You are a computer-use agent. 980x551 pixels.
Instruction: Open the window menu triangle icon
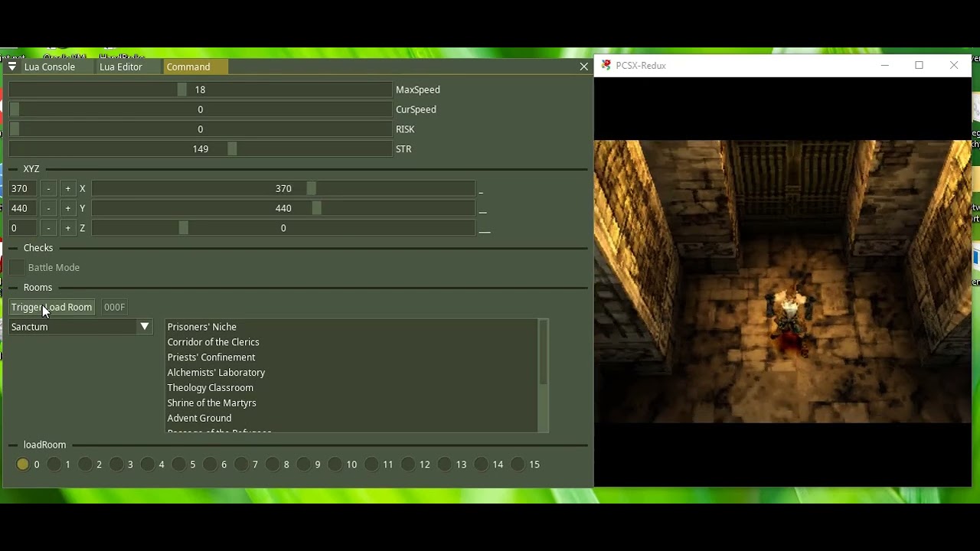tap(12, 67)
